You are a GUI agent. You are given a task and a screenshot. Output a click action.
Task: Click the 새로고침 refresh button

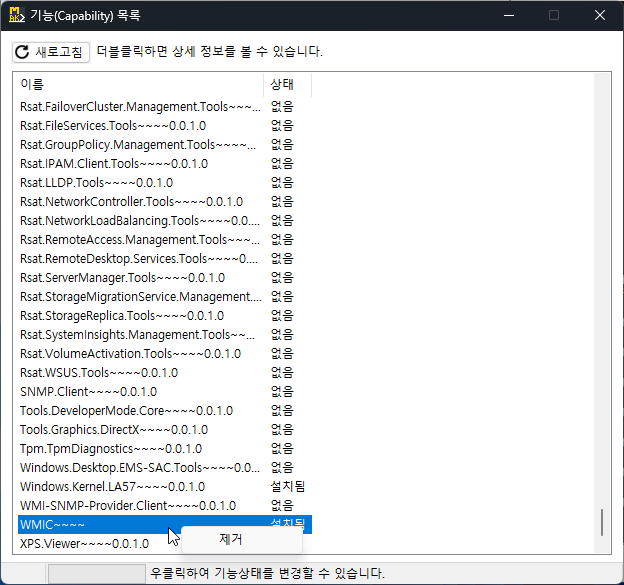51,52
